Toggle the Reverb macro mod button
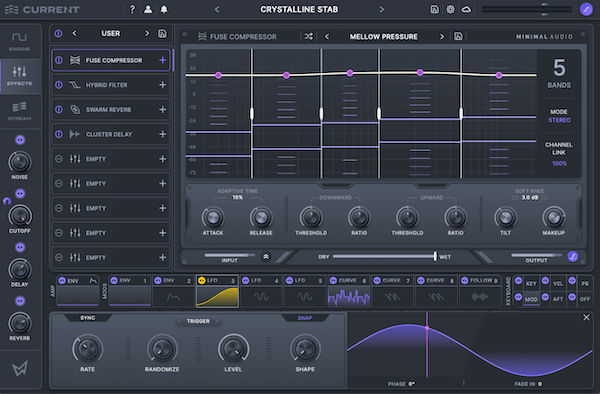This screenshot has width=600, height=394. click(20, 301)
